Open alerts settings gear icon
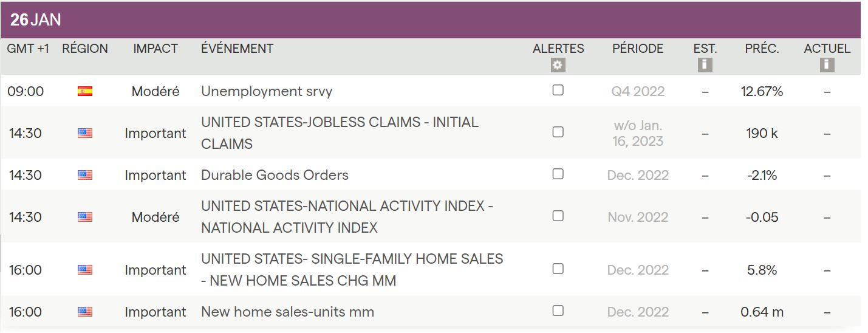868x333 pixels. (x=558, y=65)
